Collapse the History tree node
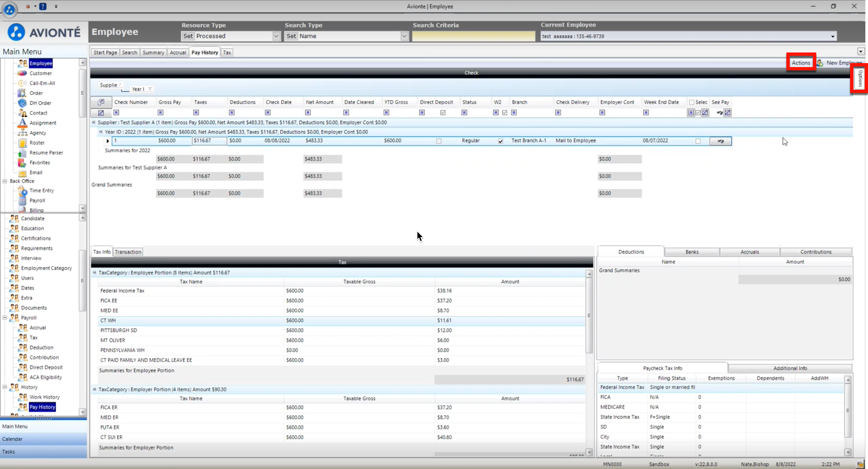 tap(5, 387)
